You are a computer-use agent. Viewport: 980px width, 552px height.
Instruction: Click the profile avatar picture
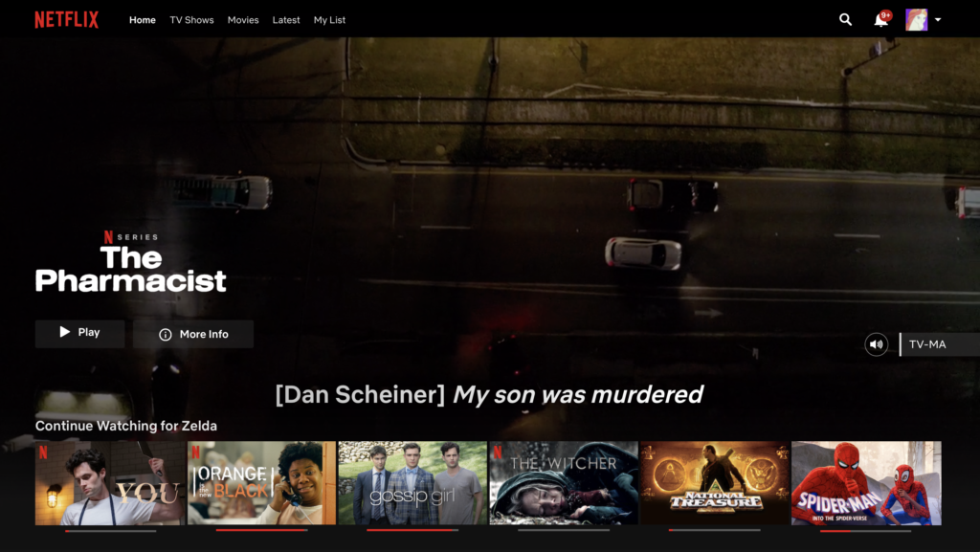tap(916, 20)
